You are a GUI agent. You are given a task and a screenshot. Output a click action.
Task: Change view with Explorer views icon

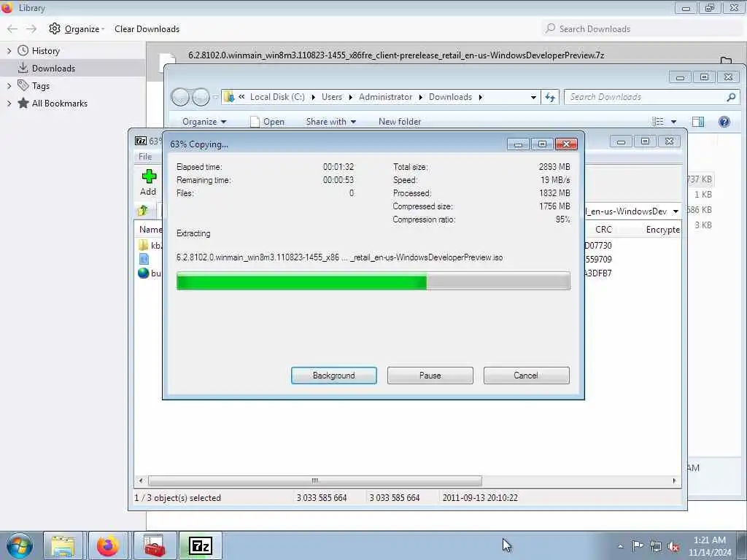coord(658,122)
